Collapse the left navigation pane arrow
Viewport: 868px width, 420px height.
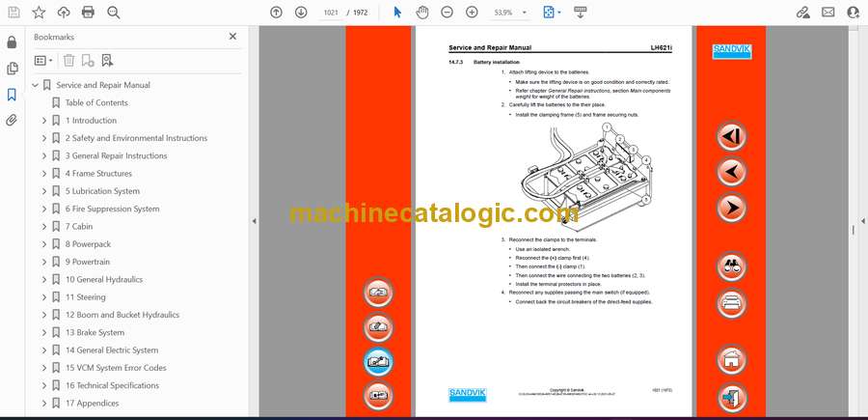254,221
